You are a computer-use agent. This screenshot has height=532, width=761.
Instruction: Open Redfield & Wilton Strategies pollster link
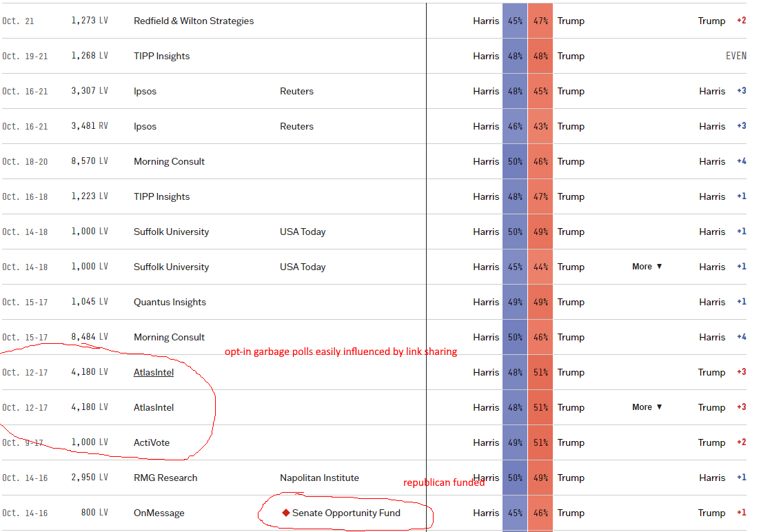pyautogui.click(x=194, y=21)
